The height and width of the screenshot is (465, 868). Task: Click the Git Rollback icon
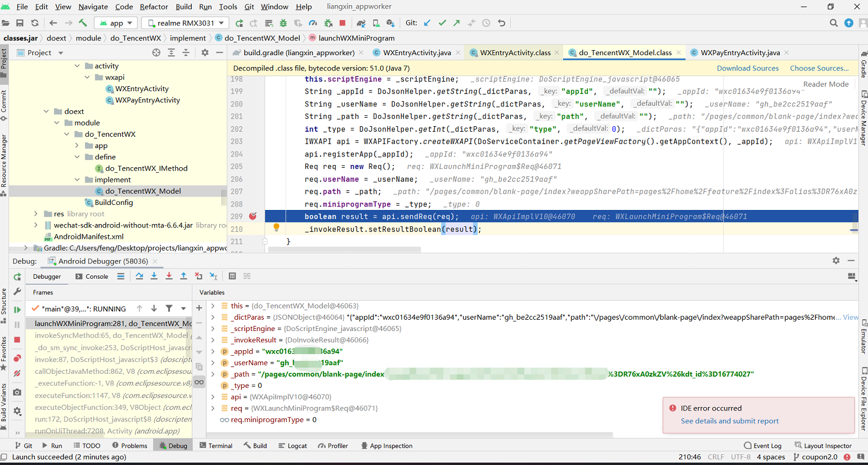tap(502, 23)
